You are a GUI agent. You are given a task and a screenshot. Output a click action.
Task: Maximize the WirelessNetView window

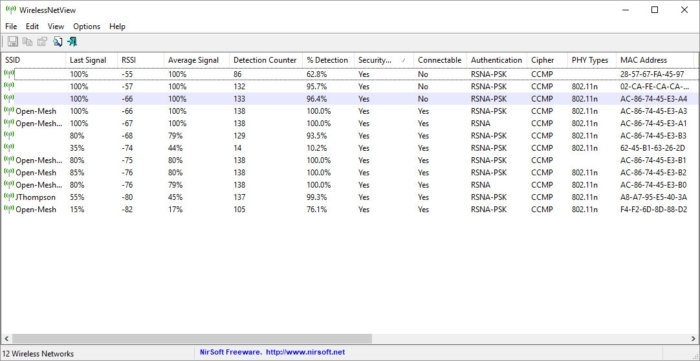coord(654,10)
